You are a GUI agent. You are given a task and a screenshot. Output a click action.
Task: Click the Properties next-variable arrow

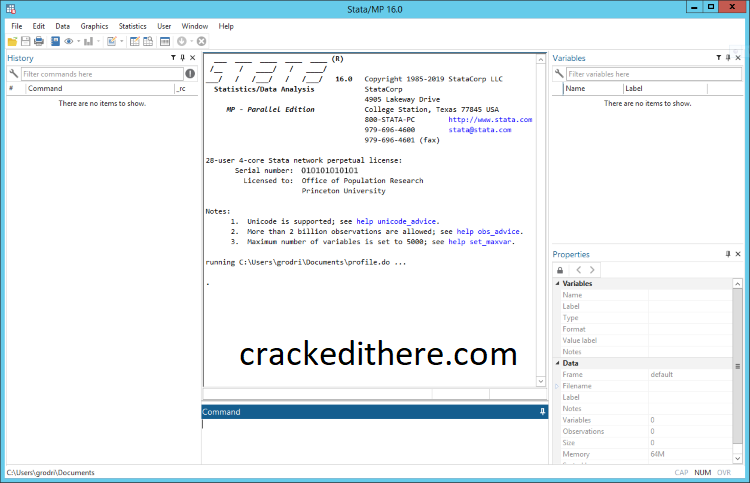(x=592, y=270)
